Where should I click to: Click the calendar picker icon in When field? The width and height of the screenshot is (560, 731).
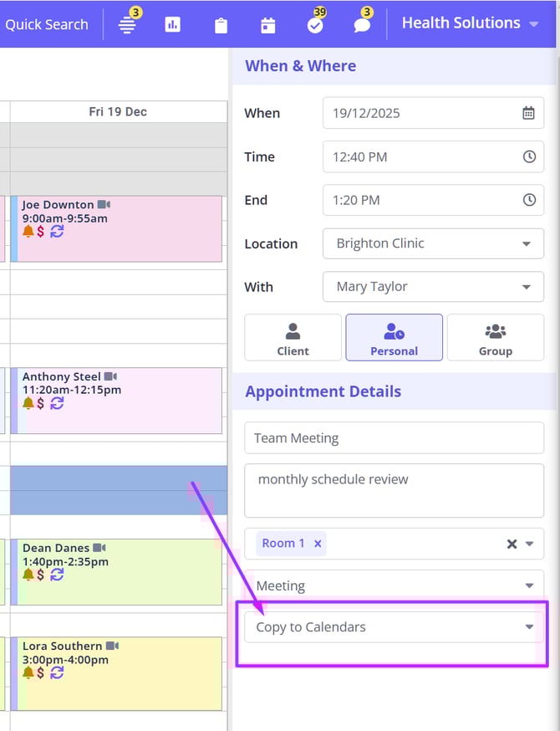[528, 113]
